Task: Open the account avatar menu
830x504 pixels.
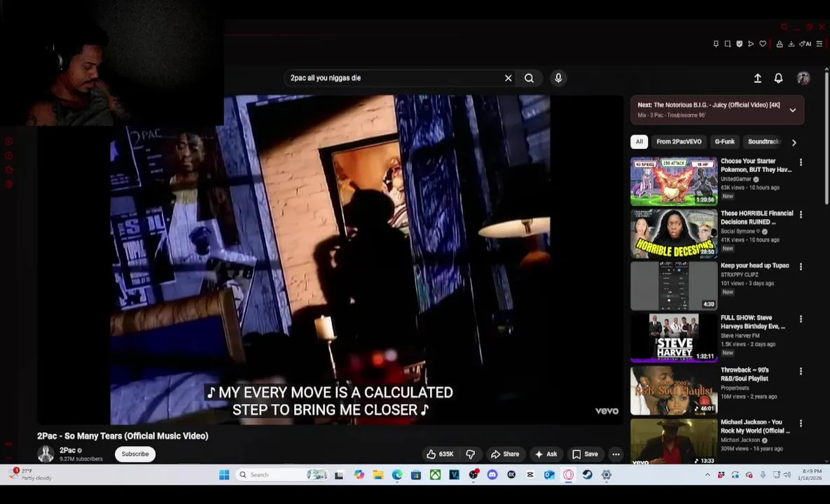Action: tap(803, 78)
